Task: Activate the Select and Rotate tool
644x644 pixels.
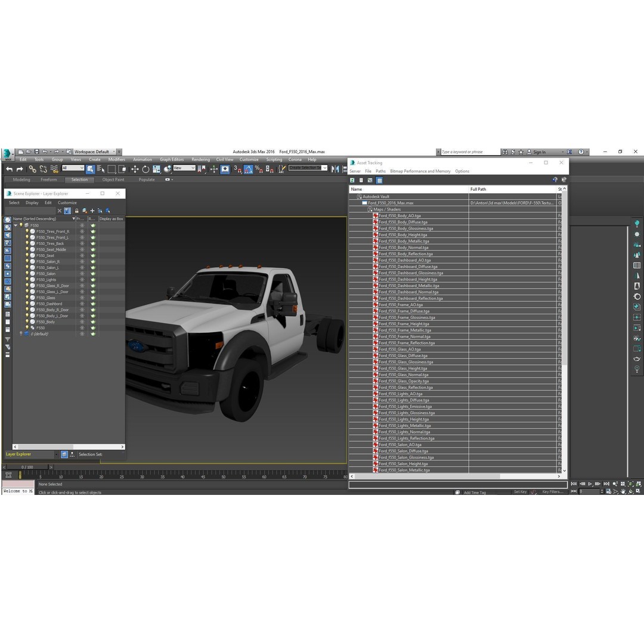Action: pos(145,169)
